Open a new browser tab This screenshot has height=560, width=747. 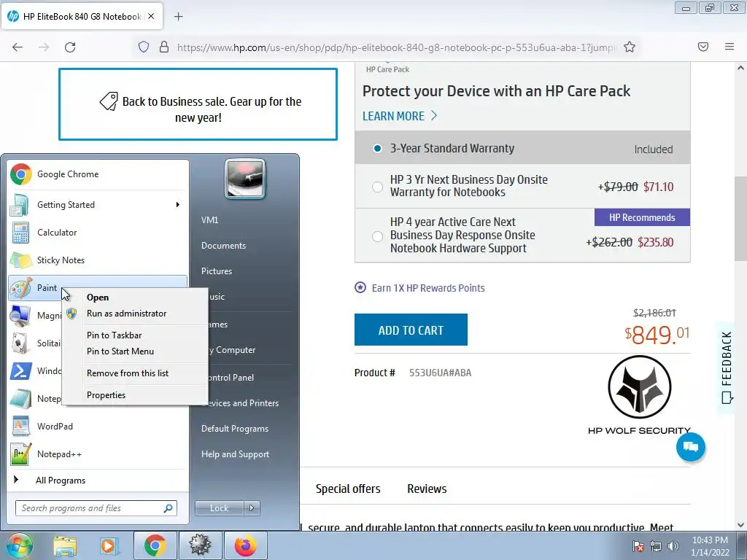178,17
